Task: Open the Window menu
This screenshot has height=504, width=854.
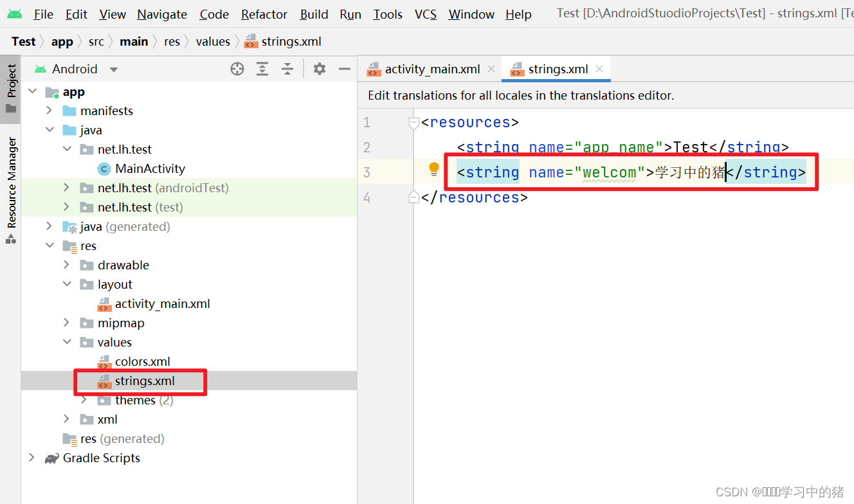Action: 471,14
